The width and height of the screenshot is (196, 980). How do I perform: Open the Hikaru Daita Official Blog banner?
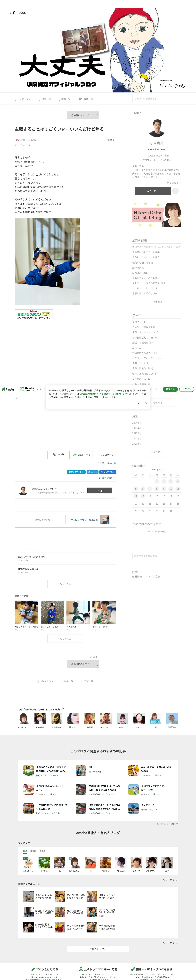point(156,215)
